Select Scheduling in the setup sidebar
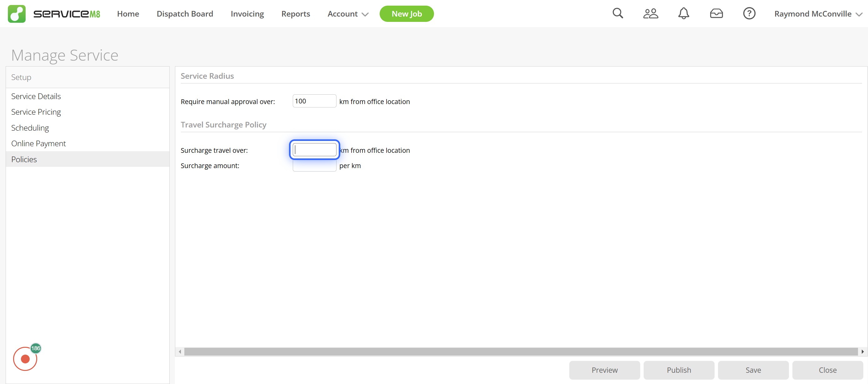This screenshot has height=384, width=868. (x=87, y=128)
